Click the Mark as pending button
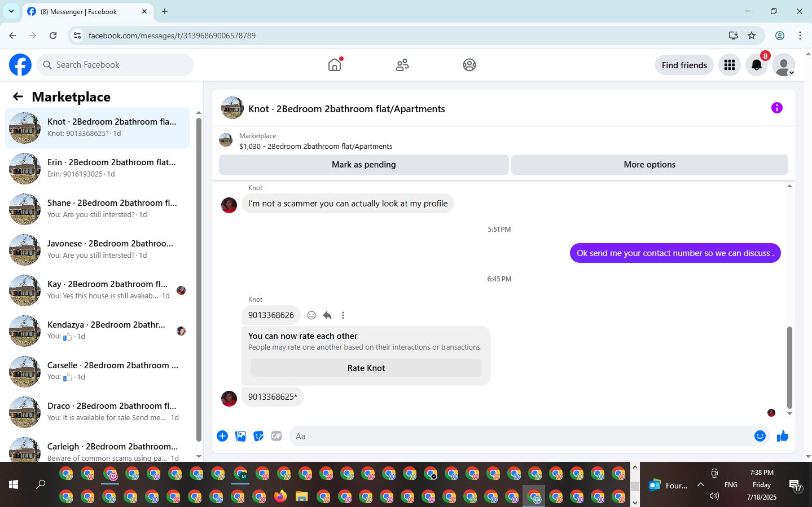812x507 pixels. (364, 165)
